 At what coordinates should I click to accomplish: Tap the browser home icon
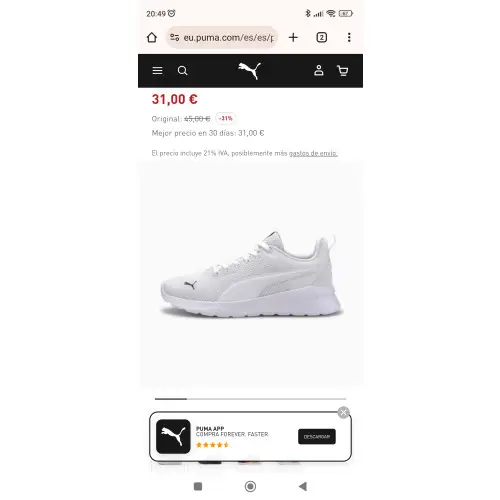click(152, 37)
